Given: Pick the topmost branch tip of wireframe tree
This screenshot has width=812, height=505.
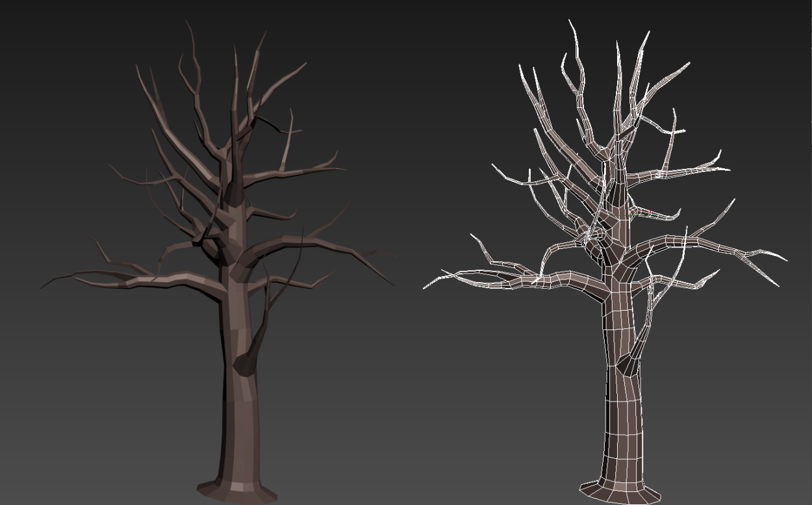Looking at the screenshot, I should 570,21.
